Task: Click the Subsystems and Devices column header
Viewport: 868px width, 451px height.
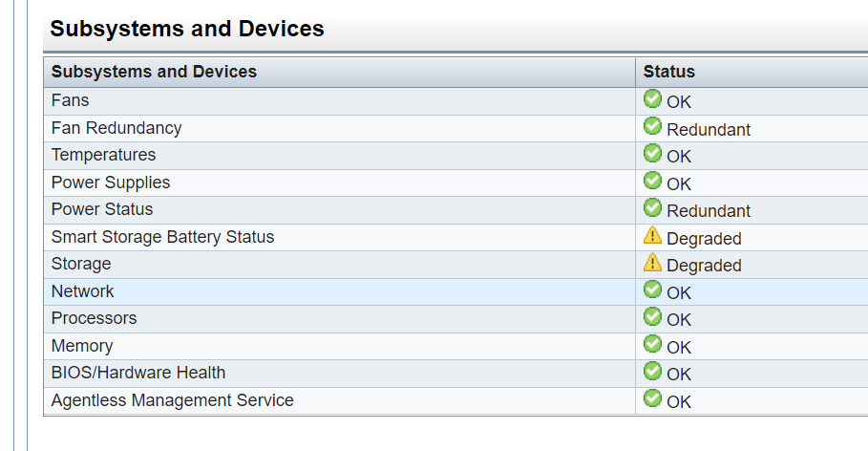Action: coord(154,72)
